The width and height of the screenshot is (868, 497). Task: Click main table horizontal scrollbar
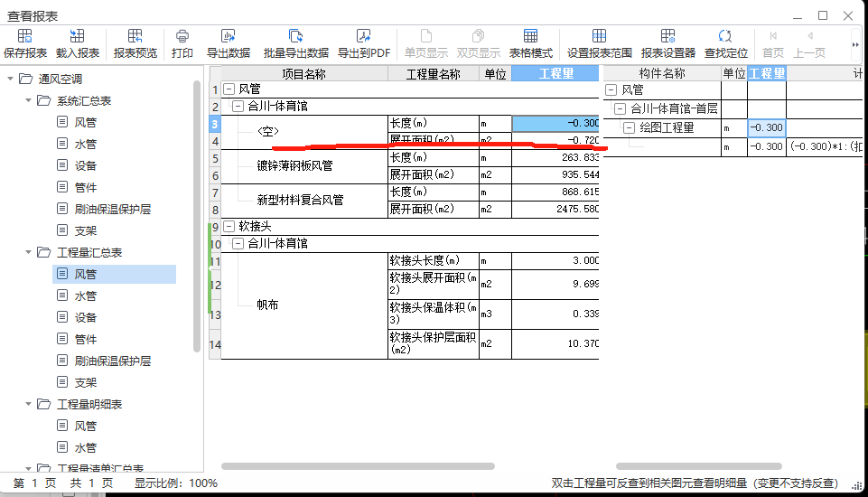(358, 466)
